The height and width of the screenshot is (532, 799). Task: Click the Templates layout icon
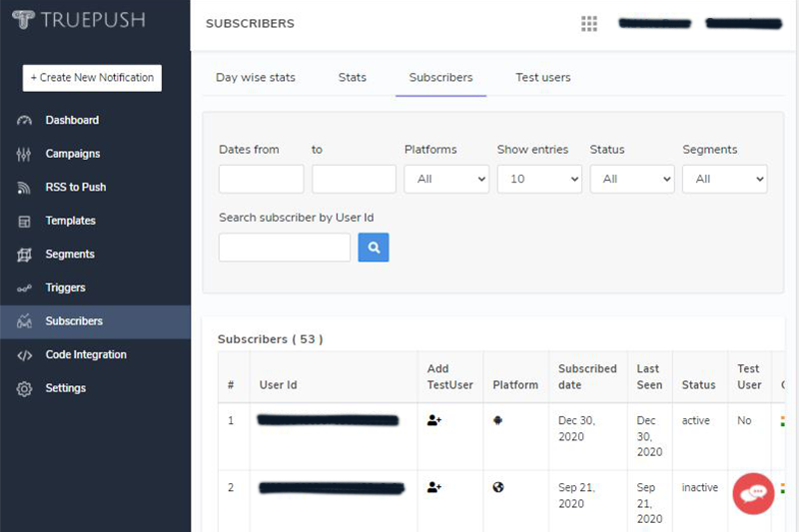[x=24, y=221]
